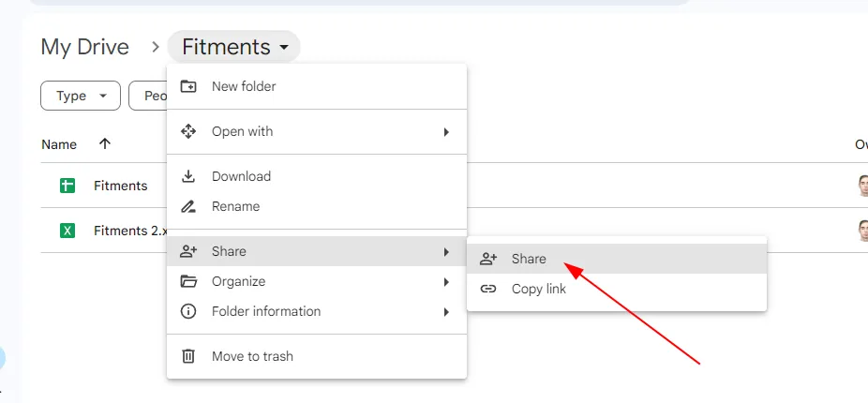Click the Open with arrows icon
The width and height of the screenshot is (868, 403).
coord(188,131)
